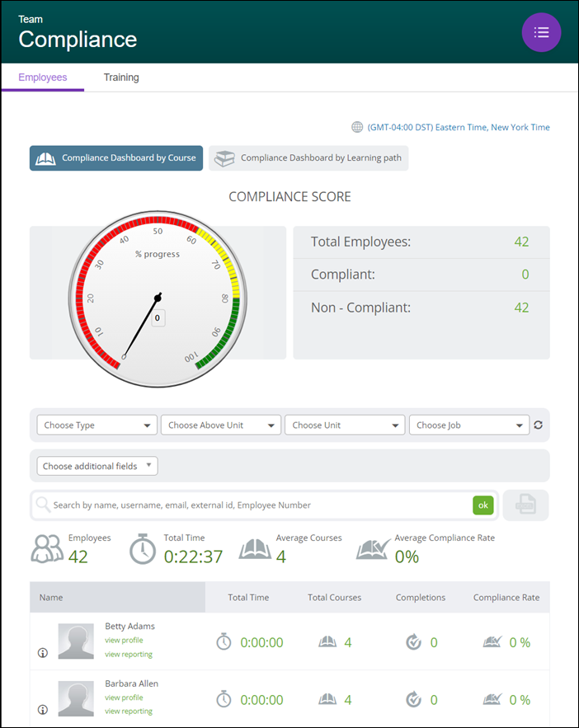Click the info icon next to Barbara Allen

42,710
